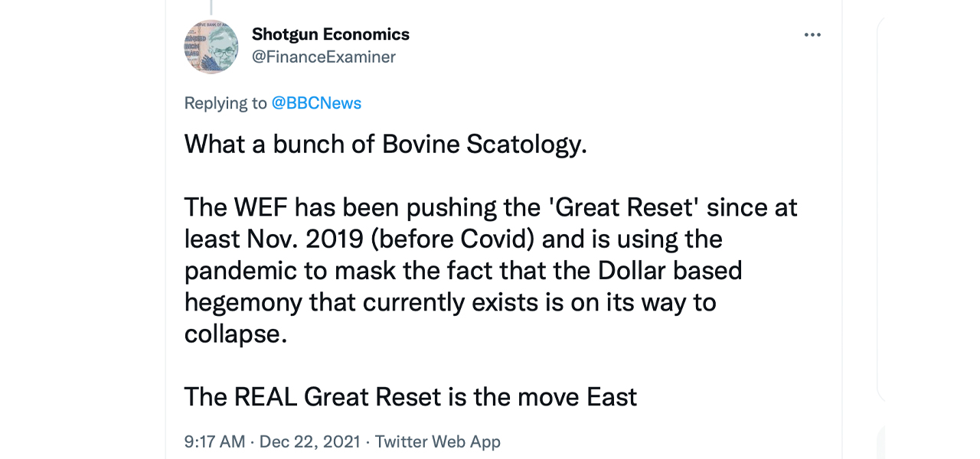Screen dimensions: 980x459
Task: Open the Shotgun Economics display name link
Action: [330, 34]
